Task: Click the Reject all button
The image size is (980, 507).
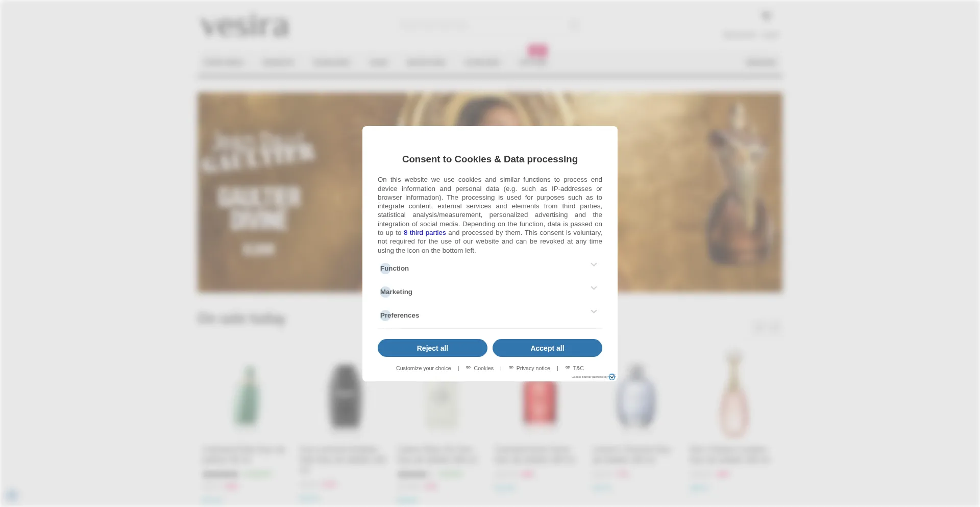Action: 432,348
